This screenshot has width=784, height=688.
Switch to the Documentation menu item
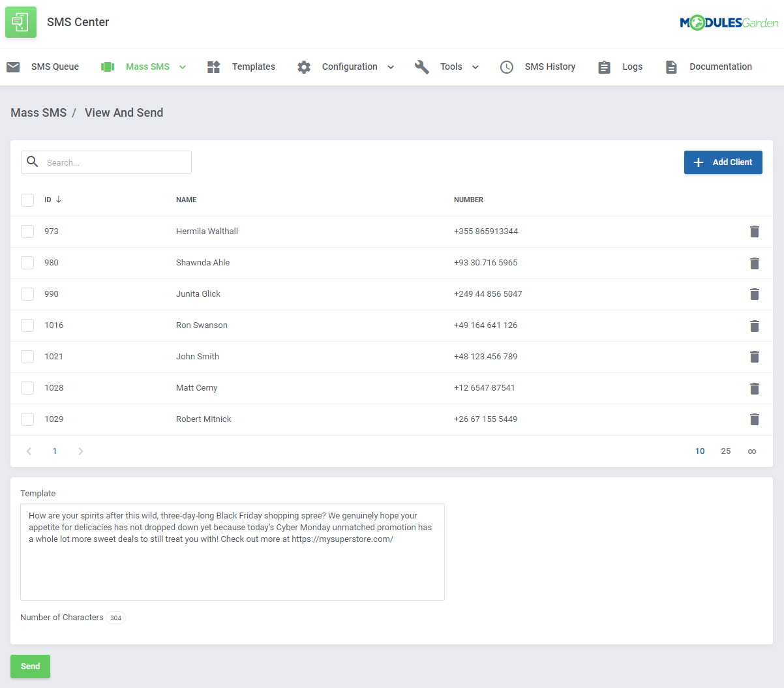pos(720,67)
